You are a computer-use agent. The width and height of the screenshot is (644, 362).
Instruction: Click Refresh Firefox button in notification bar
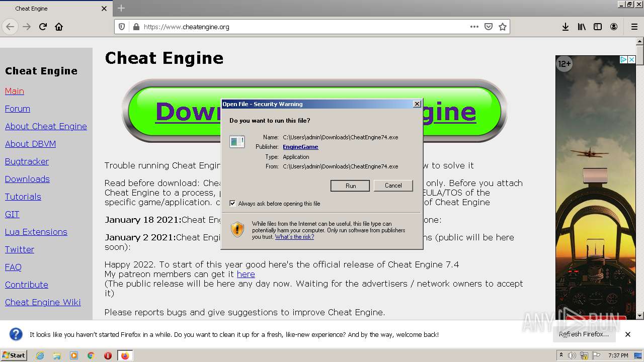point(584,334)
